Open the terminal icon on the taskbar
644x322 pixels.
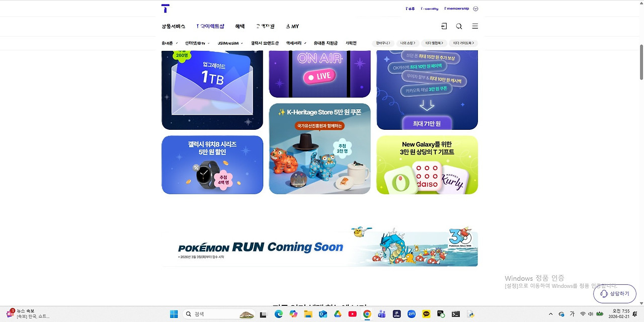point(455,314)
